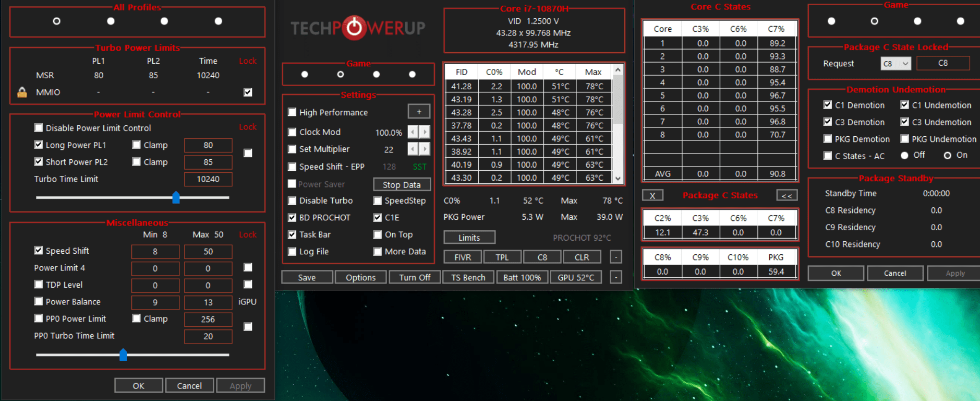Click the << button beside Package C States
Screen dimensions: 980x401
pos(787,195)
